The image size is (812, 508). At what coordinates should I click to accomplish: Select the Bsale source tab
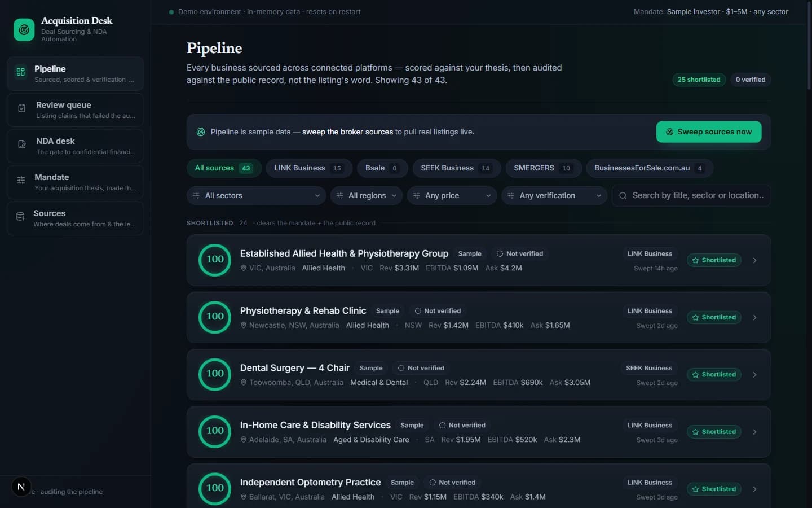pos(382,168)
